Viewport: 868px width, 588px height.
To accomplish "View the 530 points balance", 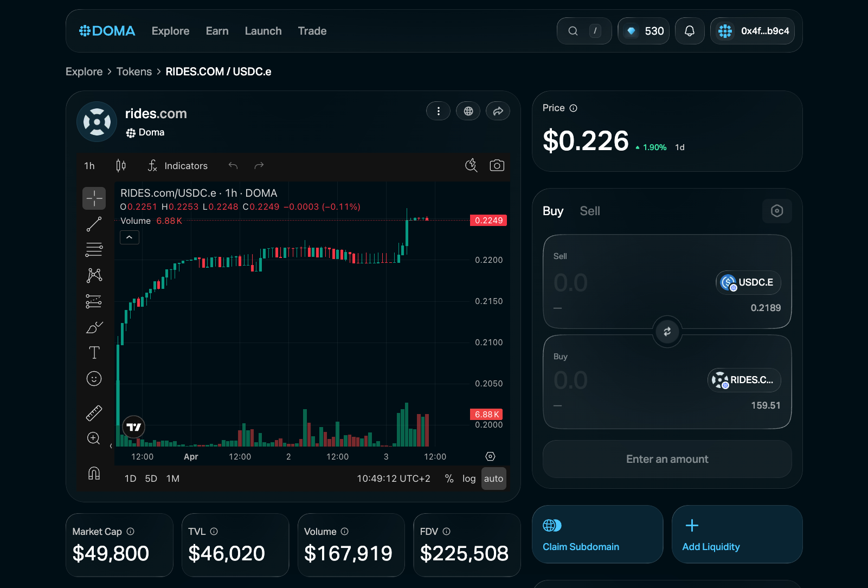I will tap(644, 31).
